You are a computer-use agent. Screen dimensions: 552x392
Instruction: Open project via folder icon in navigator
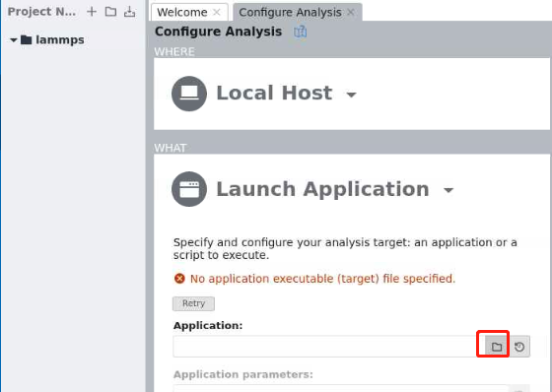pyautogui.click(x=110, y=12)
